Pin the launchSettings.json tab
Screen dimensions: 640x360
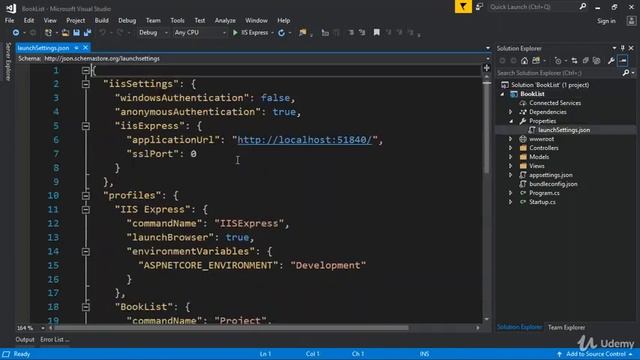(x=76, y=48)
